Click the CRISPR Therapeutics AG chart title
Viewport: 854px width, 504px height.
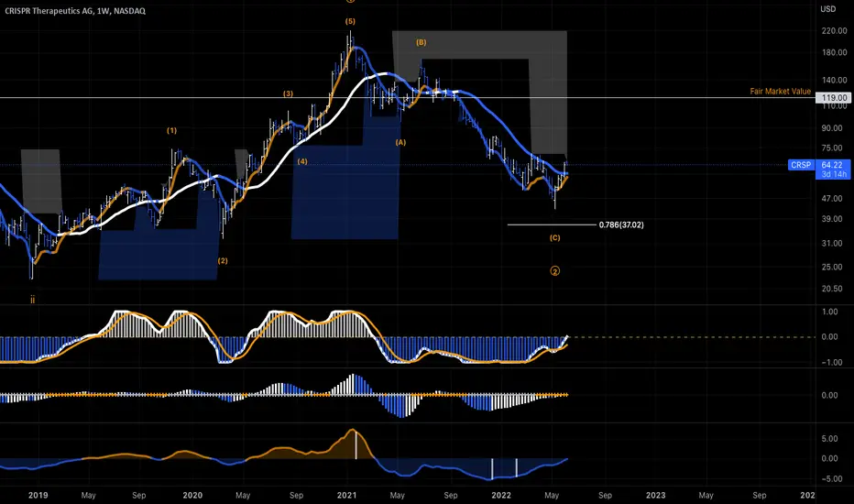(75, 11)
